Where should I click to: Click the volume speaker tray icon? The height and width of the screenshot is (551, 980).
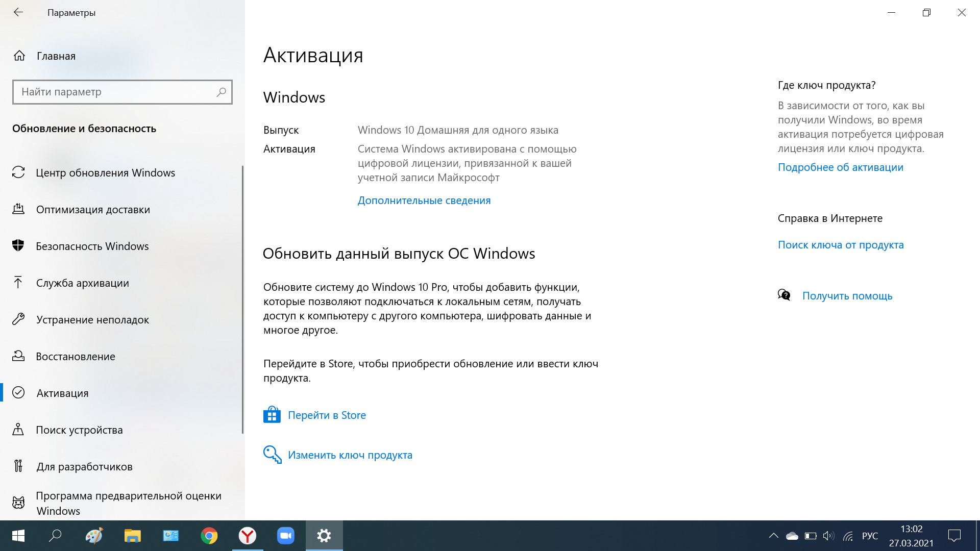click(x=828, y=536)
